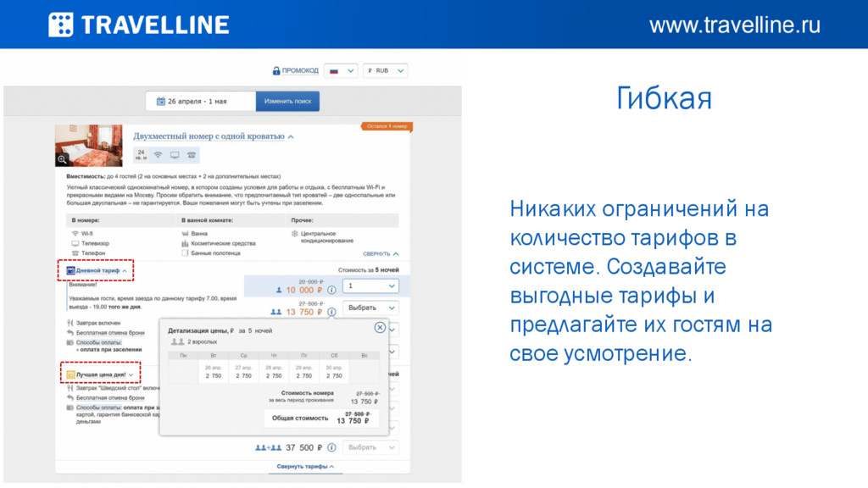Image resolution: width=868 pixels, height=488 pixels.
Task: Open 'Способы оплаты' link under Лучшая цена дня
Action: point(99,408)
